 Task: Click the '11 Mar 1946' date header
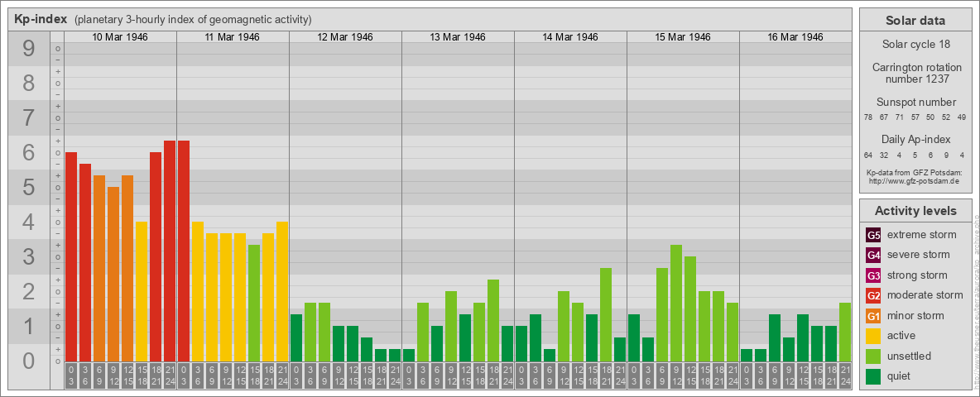click(x=233, y=37)
